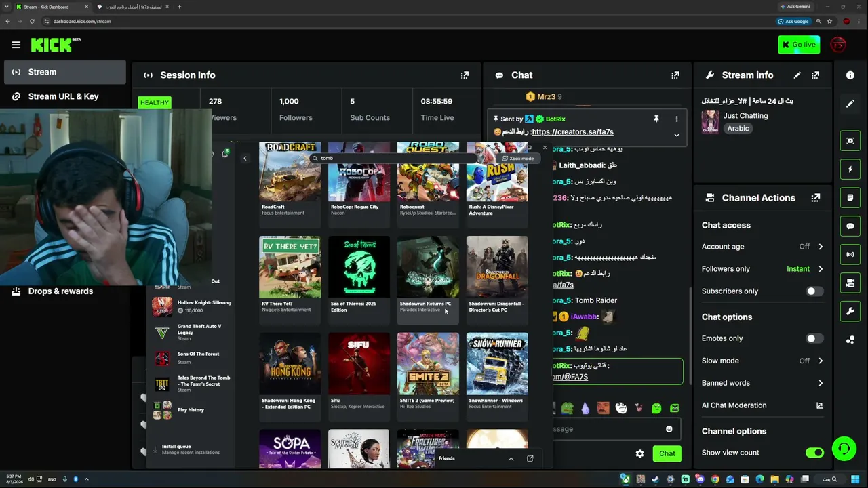Open Play history in Xbox sidebar
868x488 pixels.
[x=192, y=410]
